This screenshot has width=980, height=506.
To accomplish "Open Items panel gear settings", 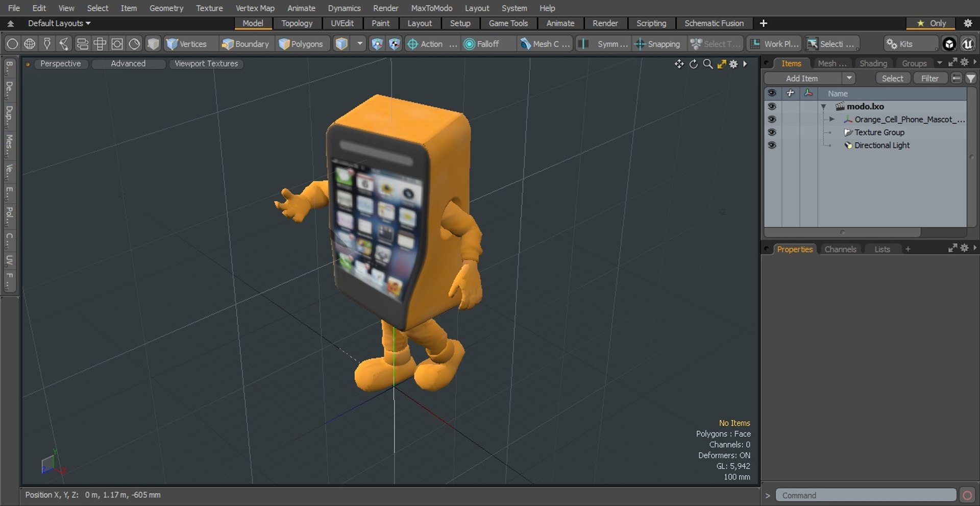I will click(964, 62).
